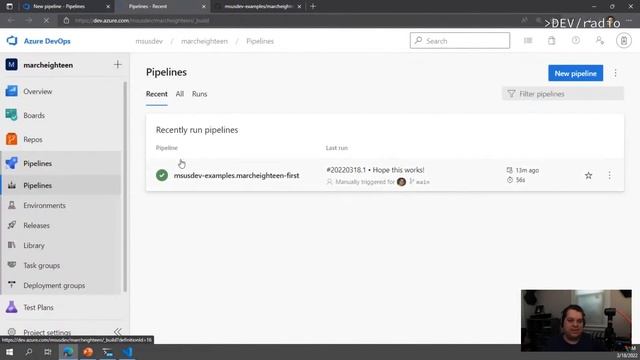Screen dimensions: 640x360
Task: Open run #20220318.1 Hope this works!
Action: point(375,170)
